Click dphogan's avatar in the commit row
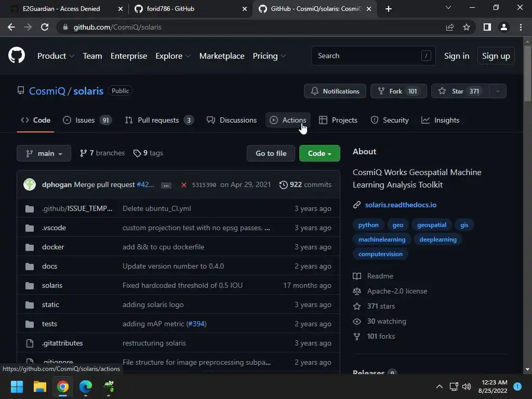The image size is (532, 399). click(30, 184)
